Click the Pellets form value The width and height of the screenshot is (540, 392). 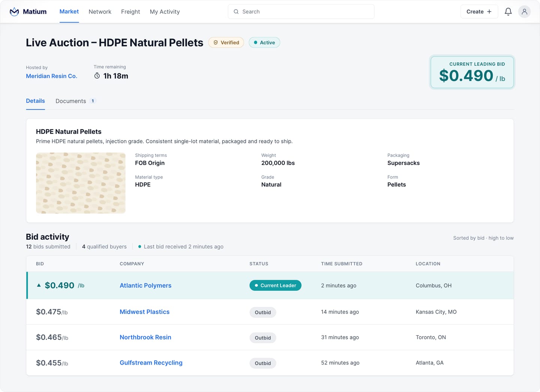(x=396, y=185)
